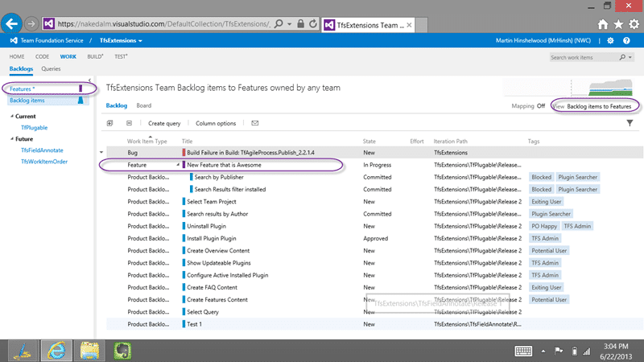Click the browser forward arrow
The height and width of the screenshot is (362, 644).
31,24
